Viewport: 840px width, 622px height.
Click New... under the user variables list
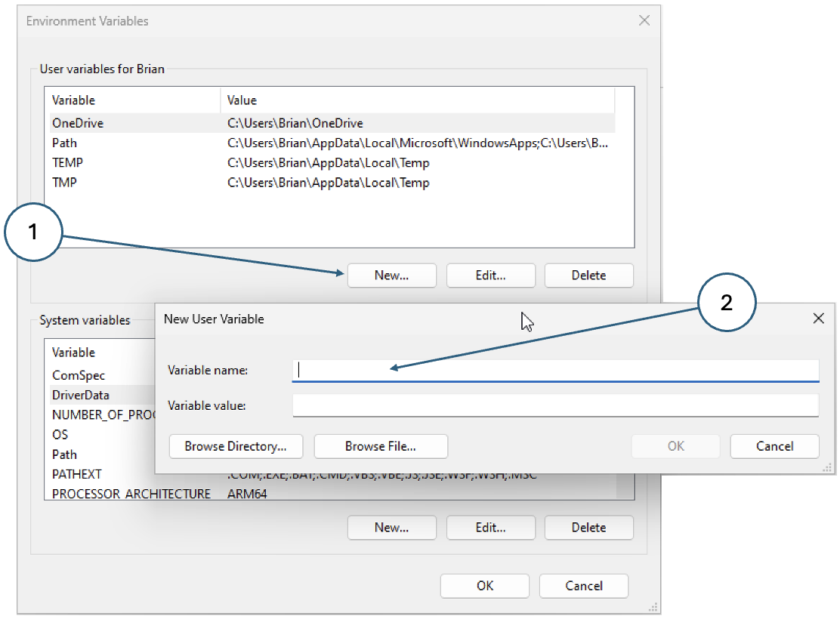coord(391,276)
